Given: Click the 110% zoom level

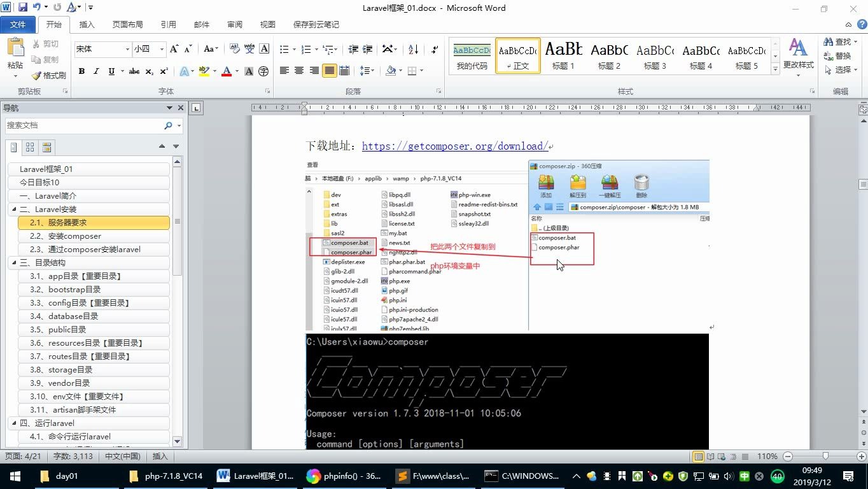Looking at the screenshot, I should [767, 457].
